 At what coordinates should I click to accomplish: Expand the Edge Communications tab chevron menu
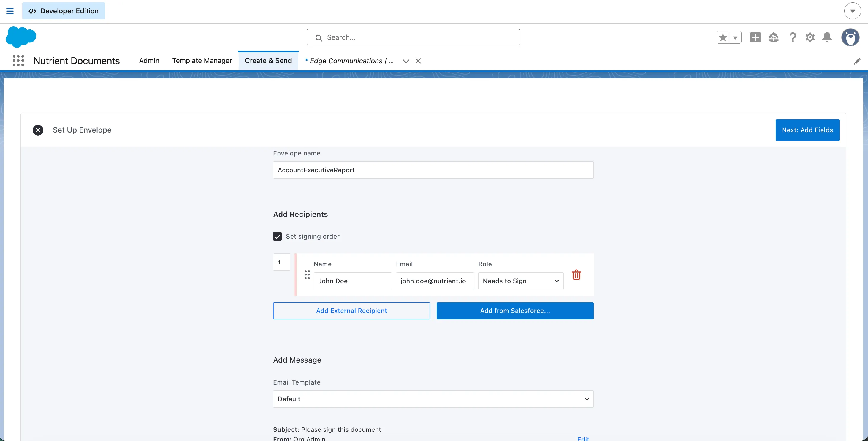(406, 61)
